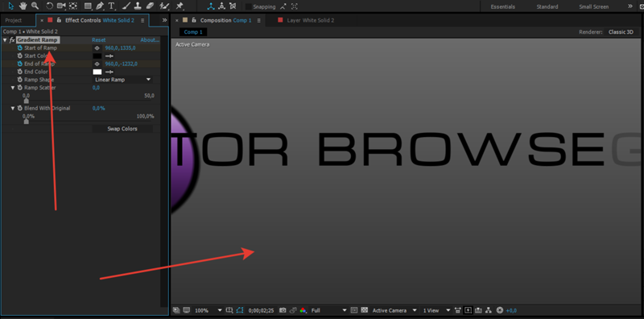This screenshot has height=319, width=644.
Task: Toggle the Composition viewer lock
Action: (x=194, y=20)
